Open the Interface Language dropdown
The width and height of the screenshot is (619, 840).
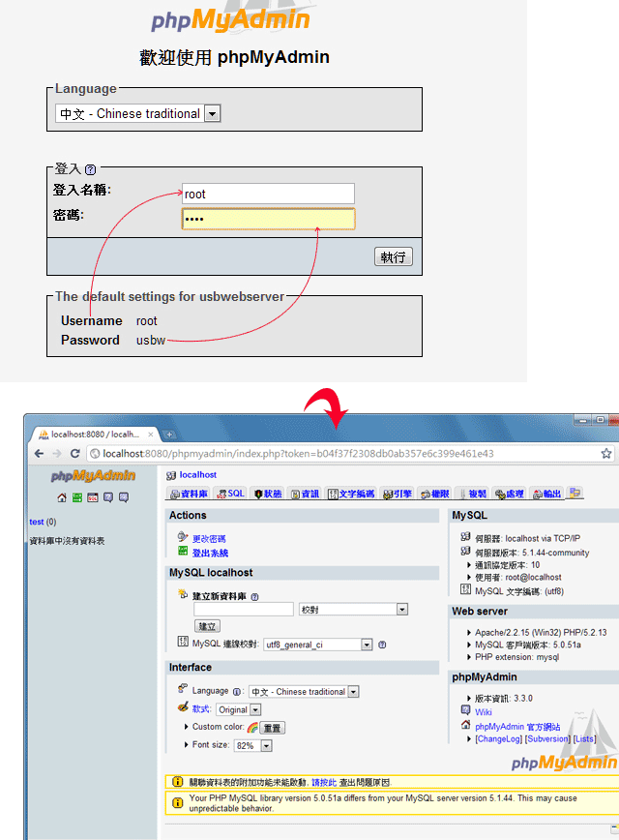pos(304,692)
